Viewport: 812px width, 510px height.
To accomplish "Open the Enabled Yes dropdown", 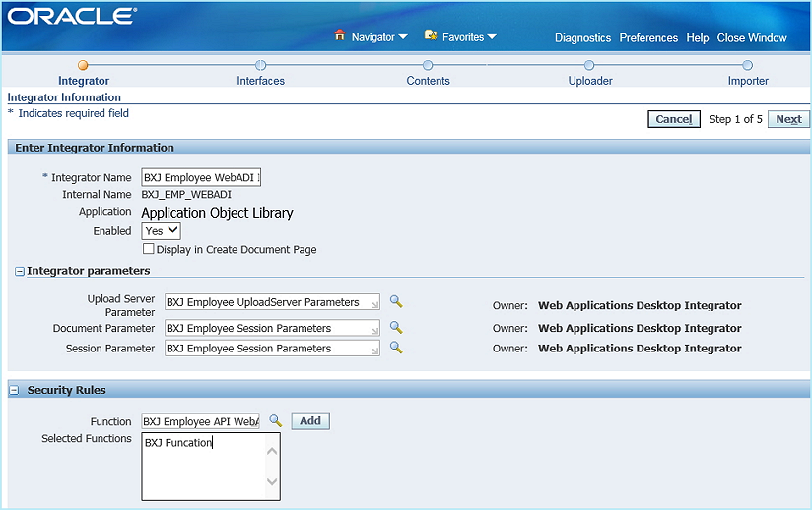I will [x=161, y=230].
